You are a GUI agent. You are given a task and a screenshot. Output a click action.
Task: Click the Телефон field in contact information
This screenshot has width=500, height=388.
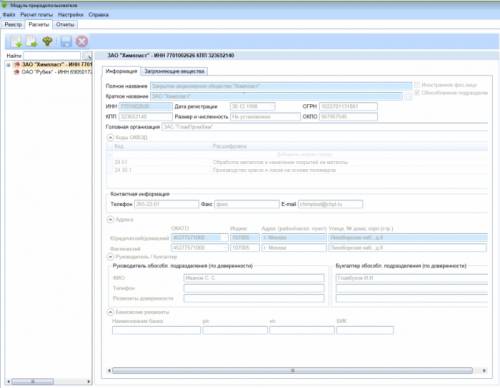pyautogui.click(x=167, y=204)
